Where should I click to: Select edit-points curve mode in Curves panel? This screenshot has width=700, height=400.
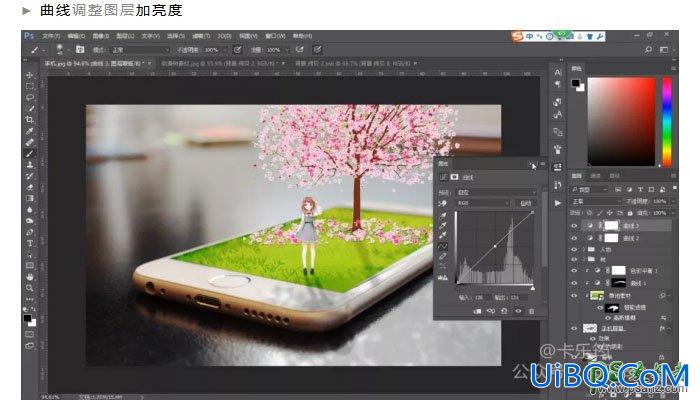pos(443,246)
